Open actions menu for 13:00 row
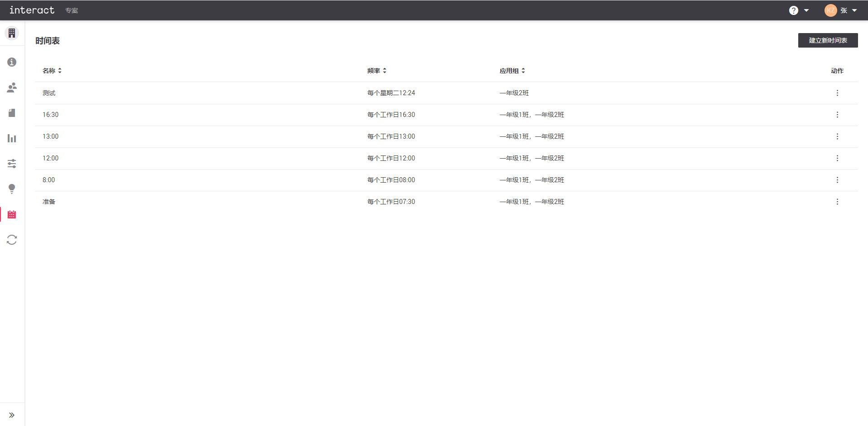The width and height of the screenshot is (868, 426). pos(837,136)
